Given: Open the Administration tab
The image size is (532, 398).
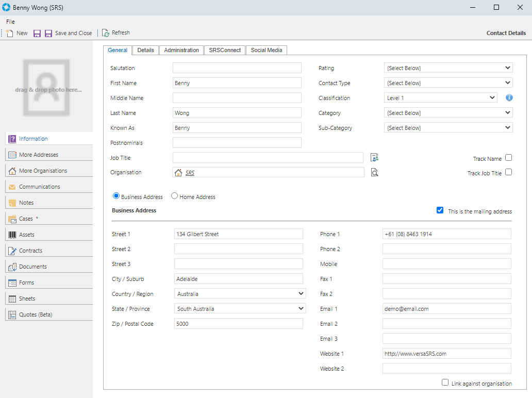Looking at the screenshot, I should [x=181, y=50].
